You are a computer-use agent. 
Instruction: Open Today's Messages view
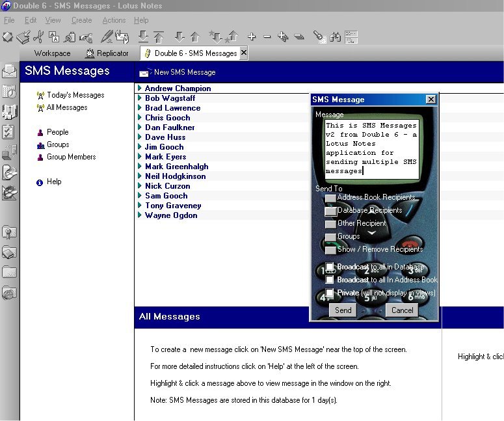(71, 95)
